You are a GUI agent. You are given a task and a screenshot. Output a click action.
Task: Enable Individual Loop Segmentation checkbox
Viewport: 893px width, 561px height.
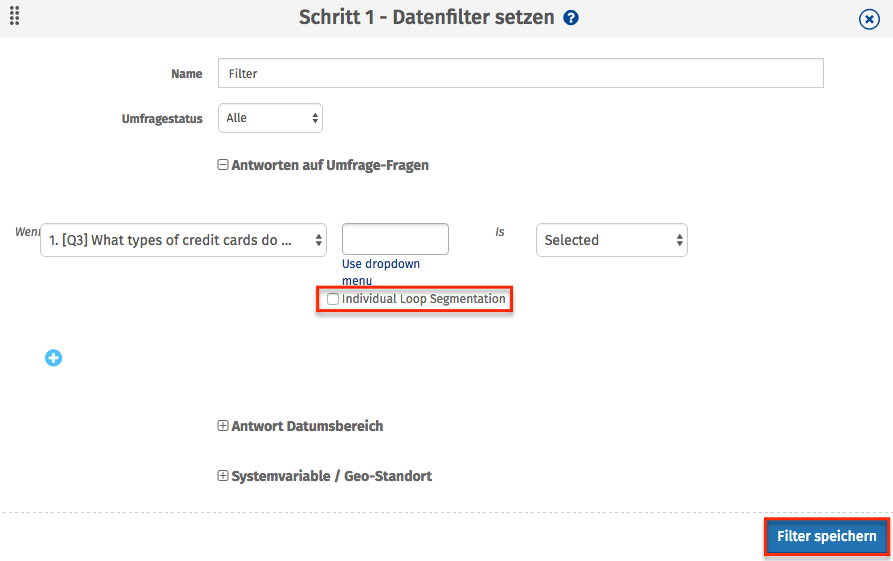click(333, 299)
